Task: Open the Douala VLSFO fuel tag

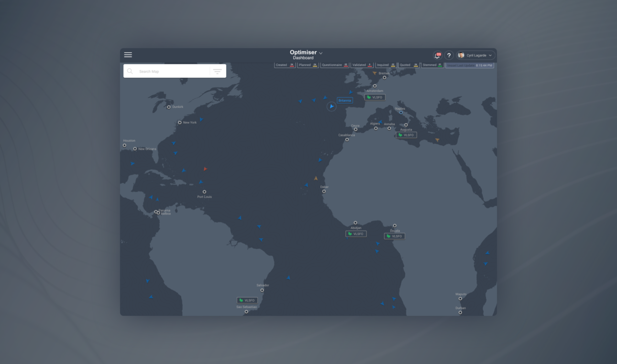Action: click(x=395, y=236)
